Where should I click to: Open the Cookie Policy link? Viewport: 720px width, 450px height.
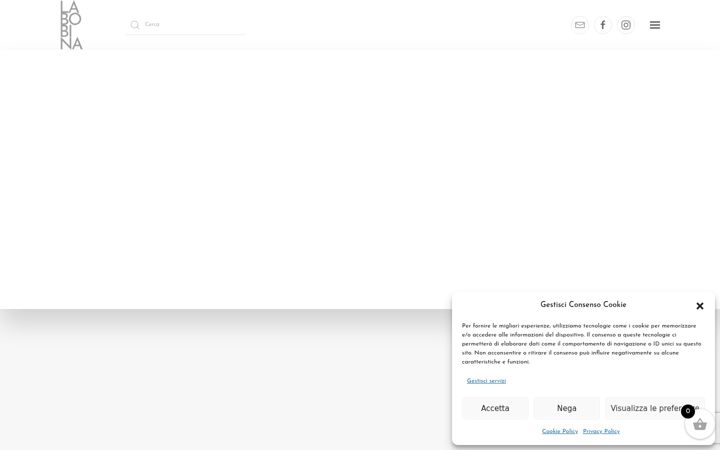tap(560, 431)
